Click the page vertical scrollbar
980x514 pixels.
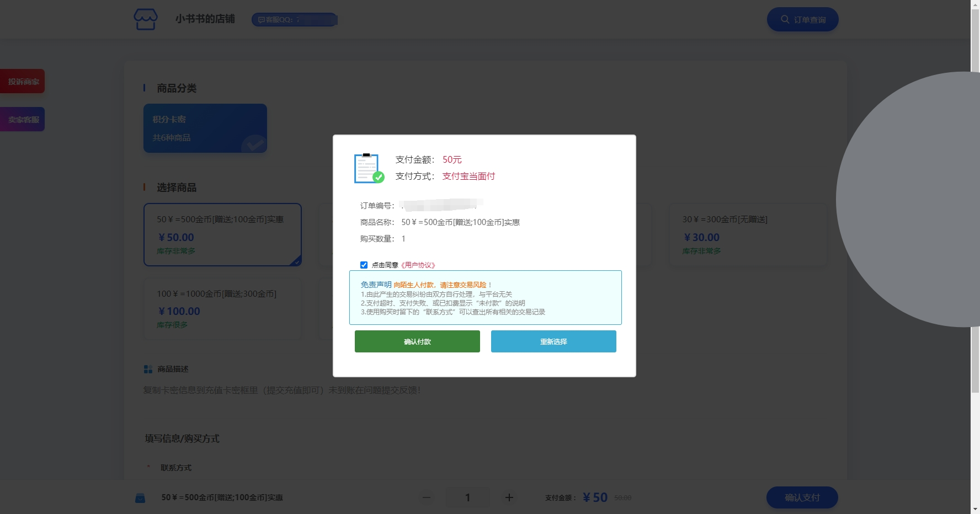975,201
